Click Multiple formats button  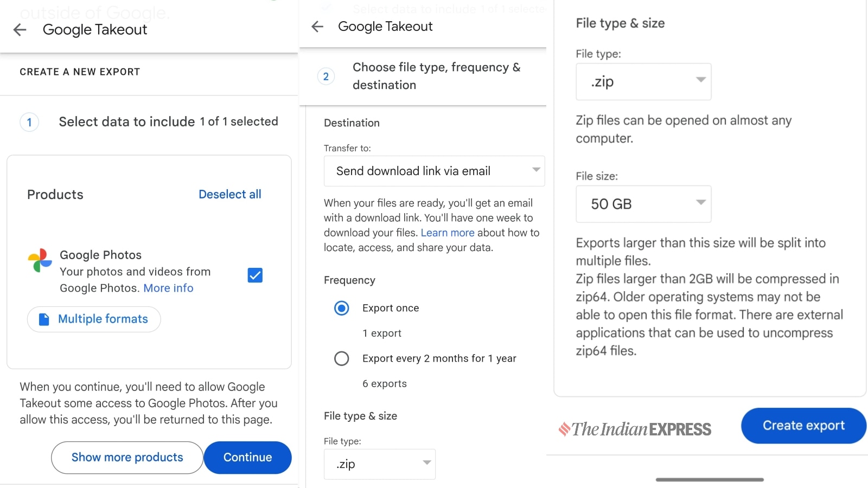click(94, 319)
